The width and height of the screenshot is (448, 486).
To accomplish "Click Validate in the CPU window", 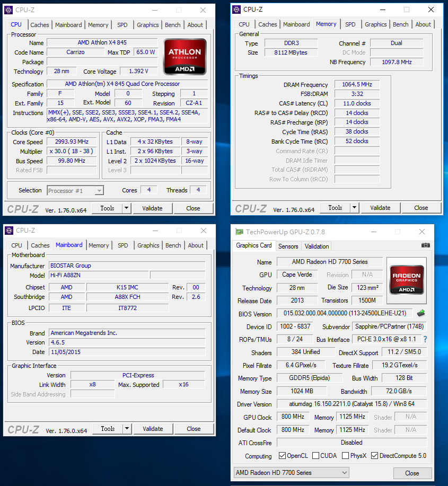I will [x=152, y=208].
